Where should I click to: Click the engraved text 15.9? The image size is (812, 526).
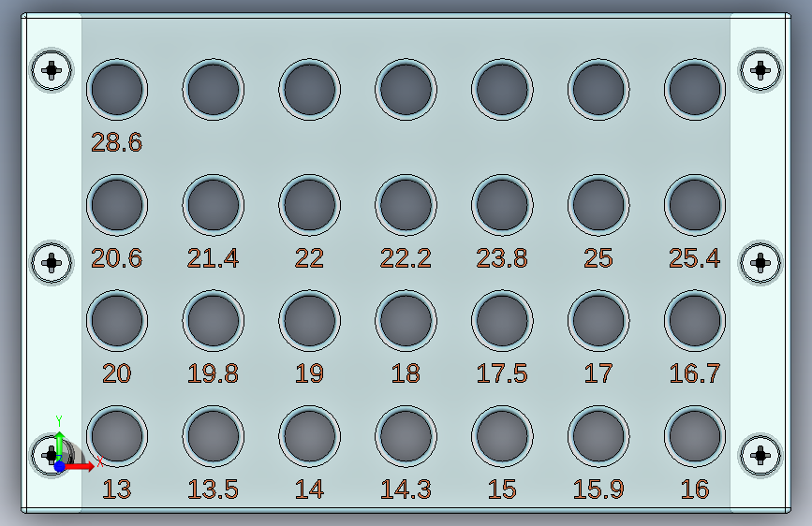[598, 489]
